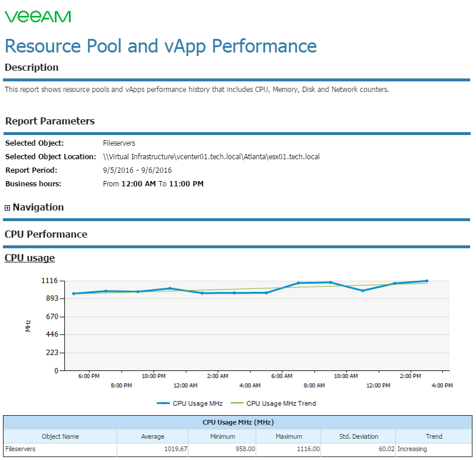Viewport: 476px width, 460px height.
Task: Click the CPU Usage MHz legend swatch
Action: [163, 403]
